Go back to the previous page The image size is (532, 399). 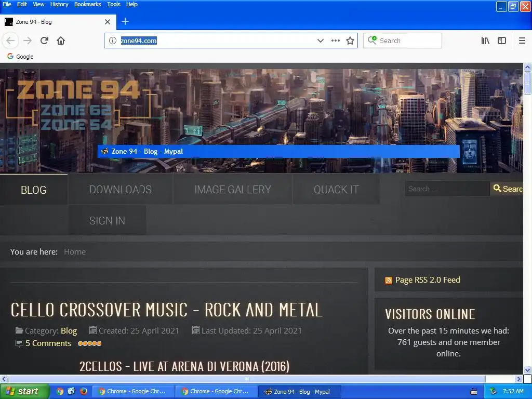click(10, 41)
